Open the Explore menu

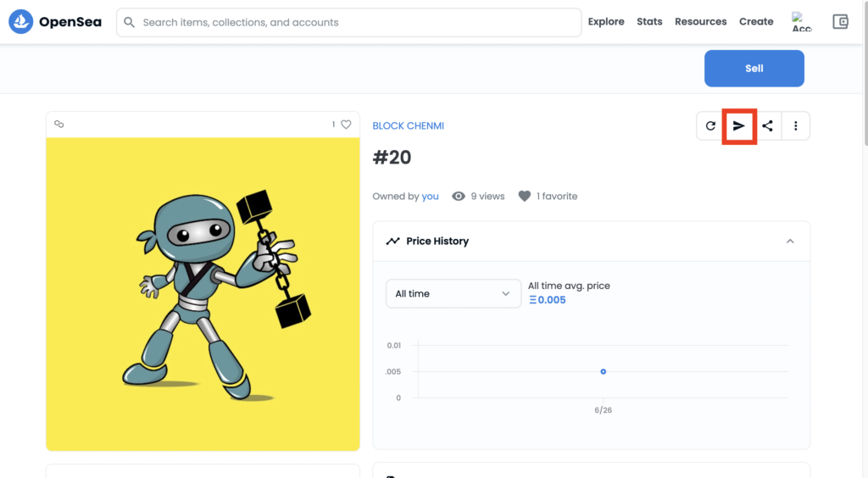click(605, 21)
